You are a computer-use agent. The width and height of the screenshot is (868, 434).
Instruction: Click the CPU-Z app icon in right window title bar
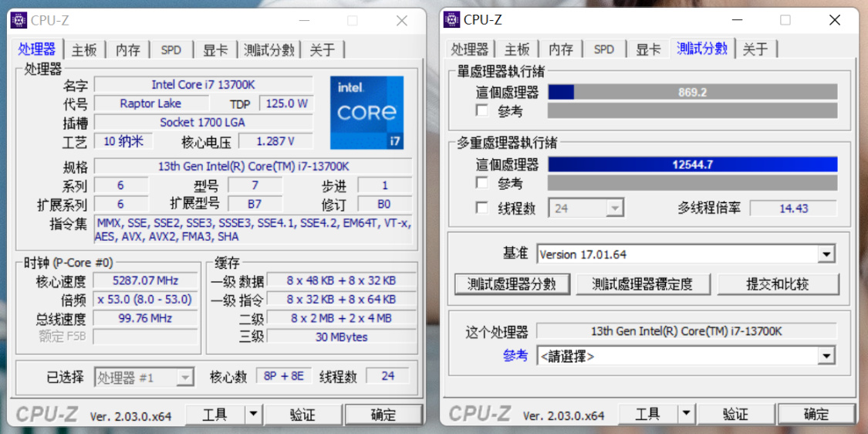click(x=451, y=20)
